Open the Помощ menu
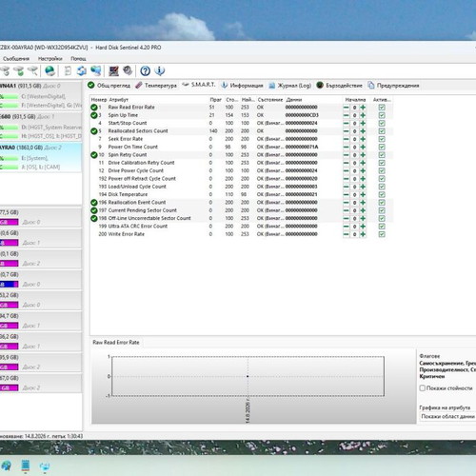The width and height of the screenshot is (476, 476). coord(78,59)
